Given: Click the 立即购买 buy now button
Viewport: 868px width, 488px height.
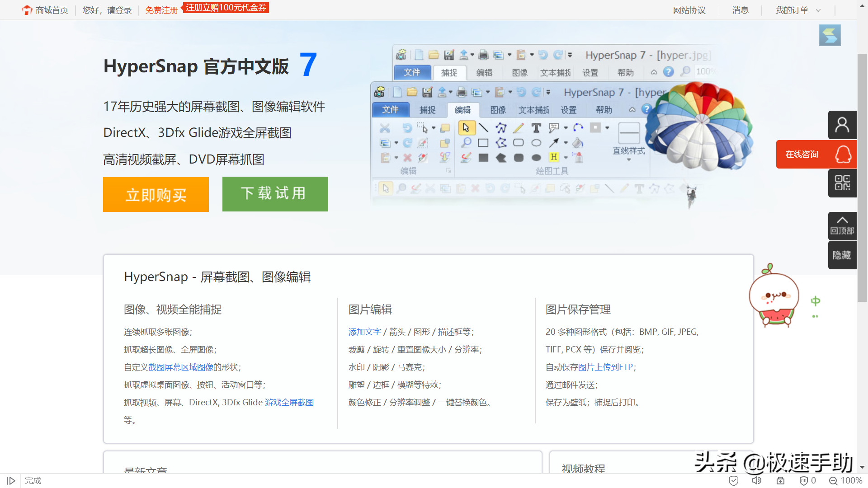Looking at the screenshot, I should (156, 194).
